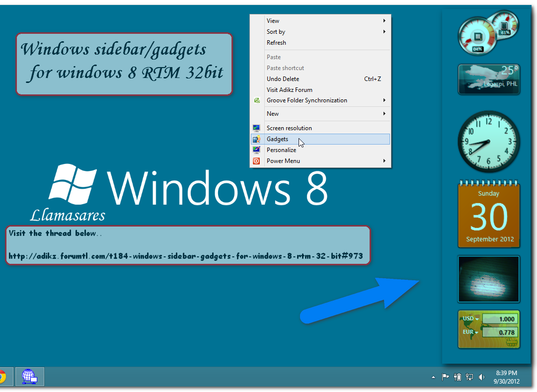Open the calendar gadget showing Sunday 30
The height and width of the screenshot is (392, 537).
click(489, 214)
